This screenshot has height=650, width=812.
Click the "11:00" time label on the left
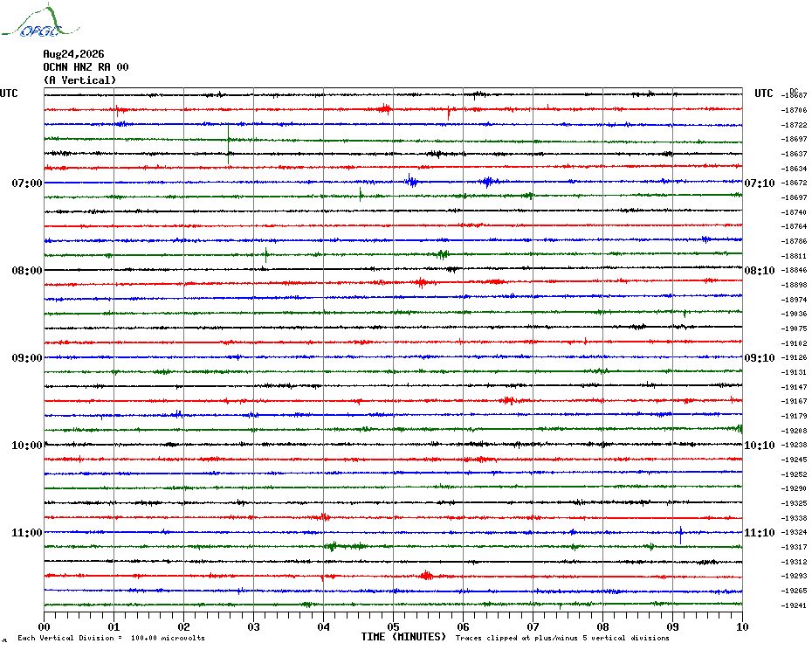point(27,533)
